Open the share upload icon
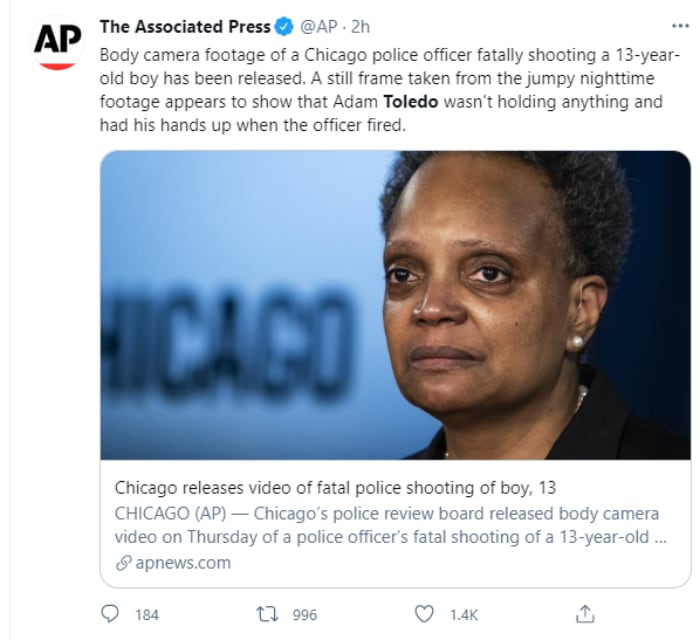This screenshot has width=700, height=640. (x=585, y=614)
